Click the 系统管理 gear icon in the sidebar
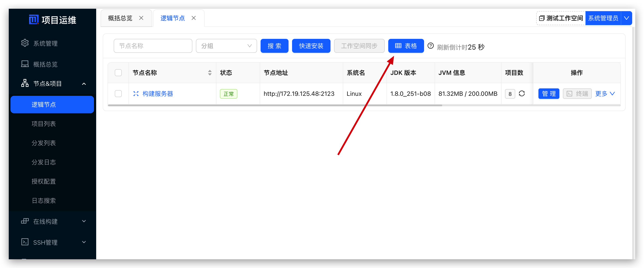Viewport: 644px width, 268px height. tap(25, 43)
